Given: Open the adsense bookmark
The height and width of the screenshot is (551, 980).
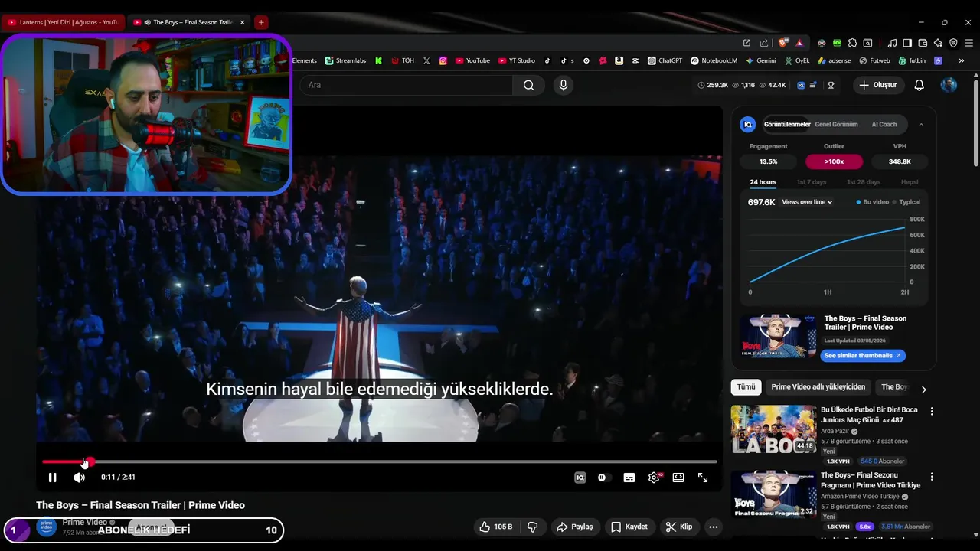Looking at the screenshot, I should tap(833, 60).
